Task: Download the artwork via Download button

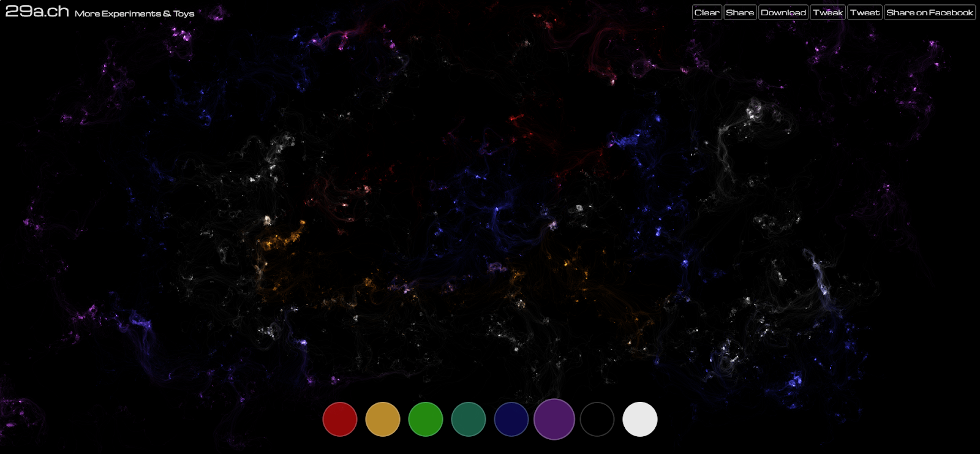Action: coord(783,12)
